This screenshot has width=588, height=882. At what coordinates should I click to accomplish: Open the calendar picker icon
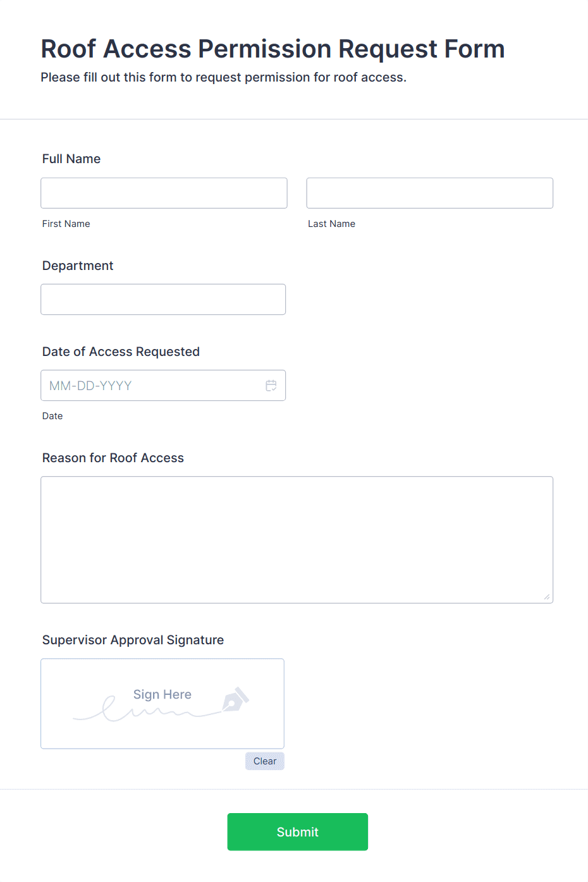click(x=271, y=385)
